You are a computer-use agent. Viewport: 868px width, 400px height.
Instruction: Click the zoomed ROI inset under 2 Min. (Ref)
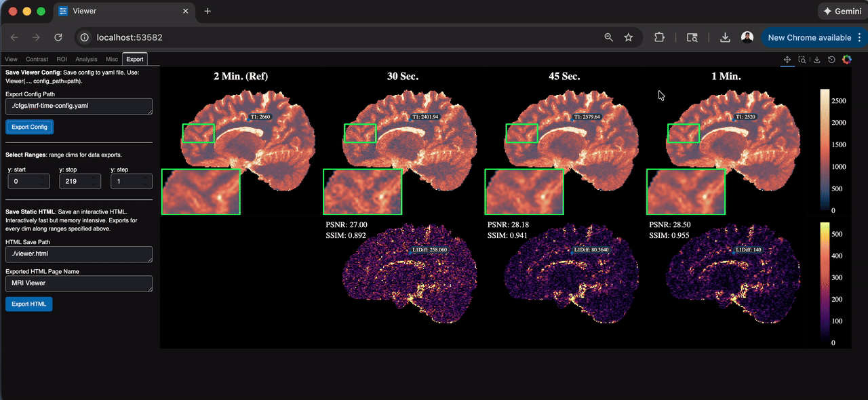tap(201, 192)
